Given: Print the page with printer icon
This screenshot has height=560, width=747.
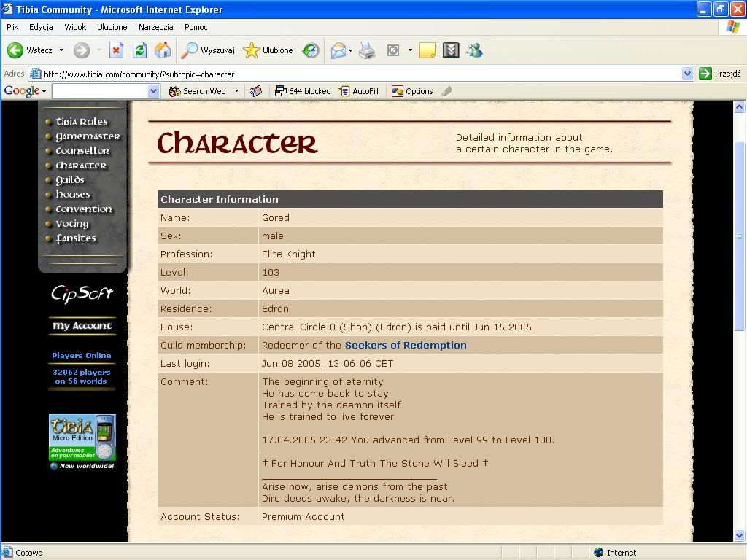Looking at the screenshot, I should (x=367, y=50).
